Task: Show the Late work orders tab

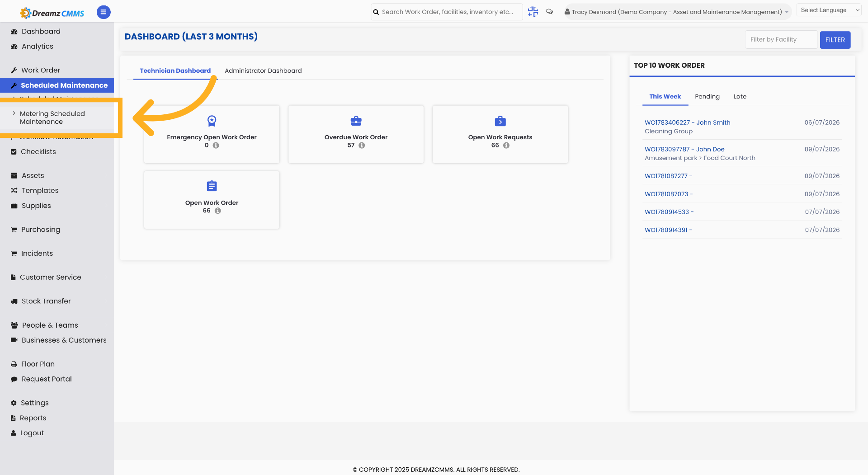Action: (x=740, y=96)
